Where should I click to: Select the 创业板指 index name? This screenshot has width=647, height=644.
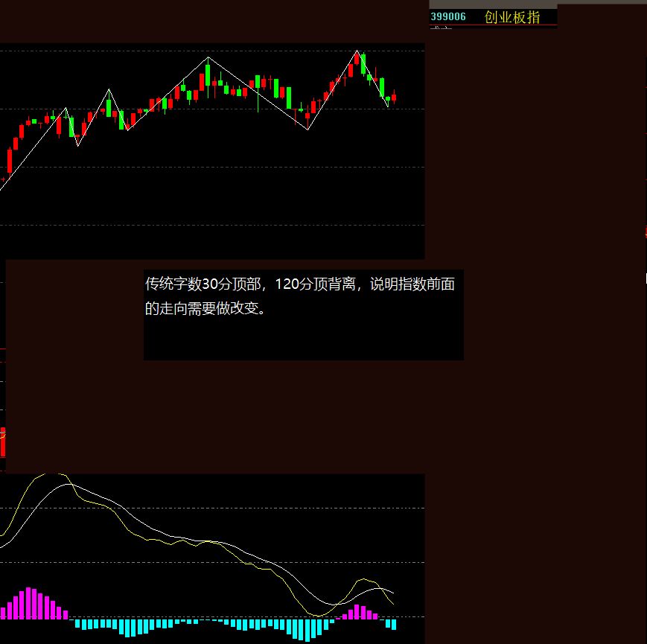[512, 17]
